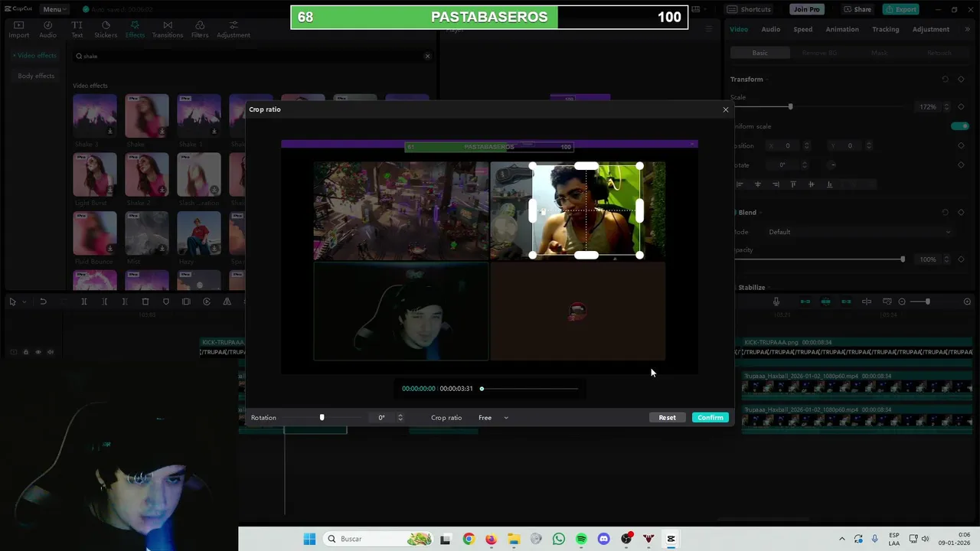Open the Crop ratio Free dropdown
Viewport: 980px width, 551px height.
click(493, 418)
